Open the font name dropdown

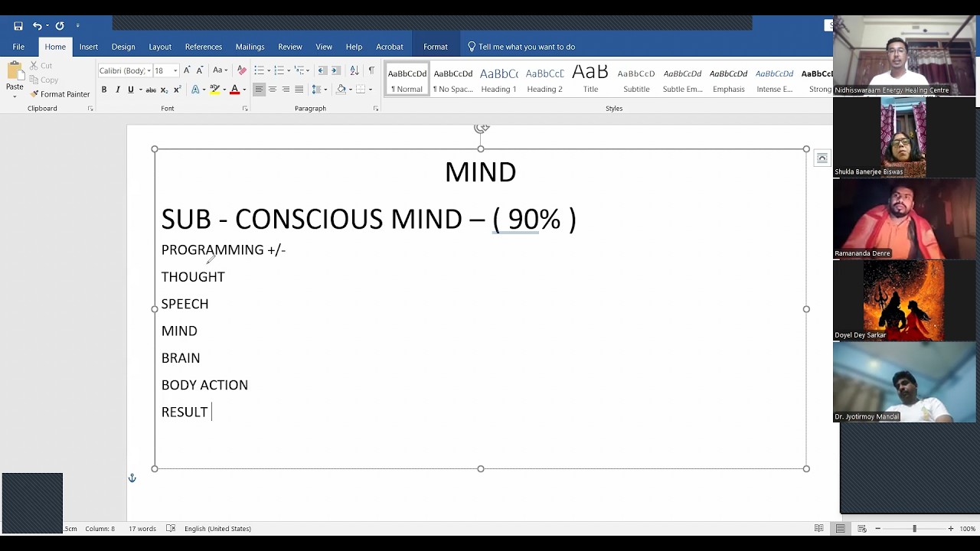148,70
